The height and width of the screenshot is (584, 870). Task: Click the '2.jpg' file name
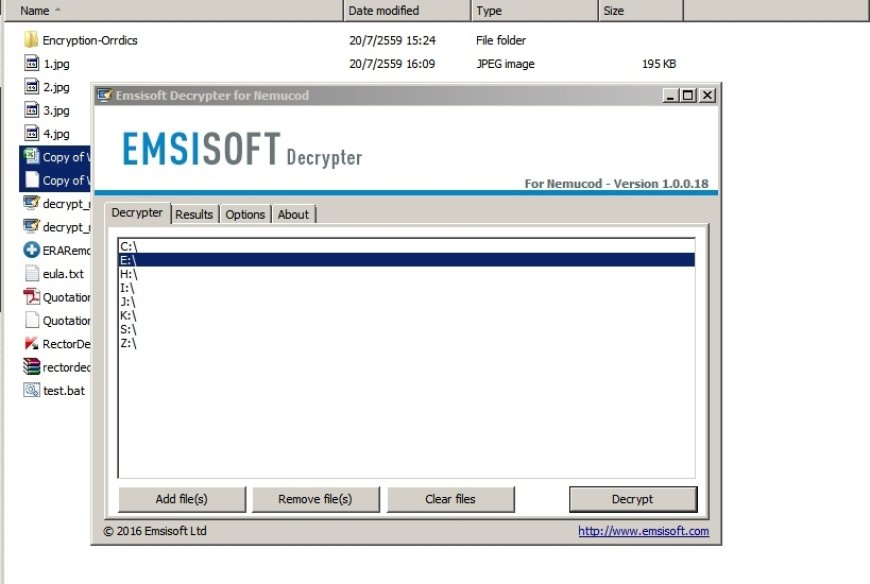57,87
